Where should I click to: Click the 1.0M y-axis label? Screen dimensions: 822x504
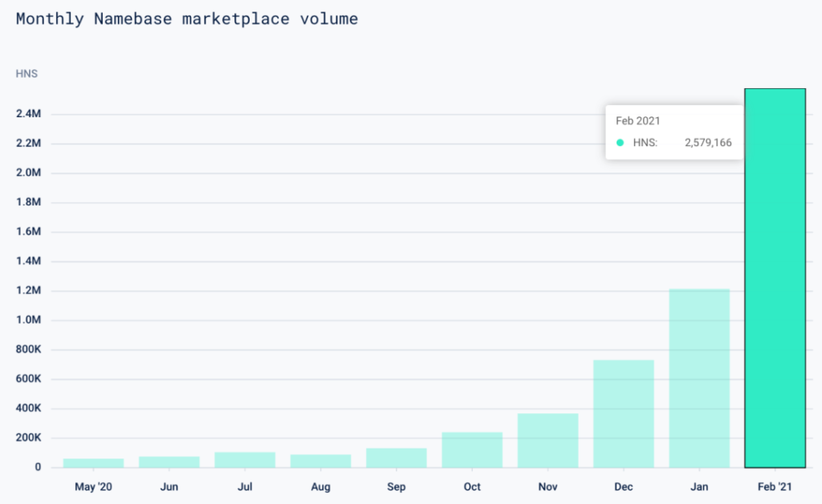click(28, 319)
